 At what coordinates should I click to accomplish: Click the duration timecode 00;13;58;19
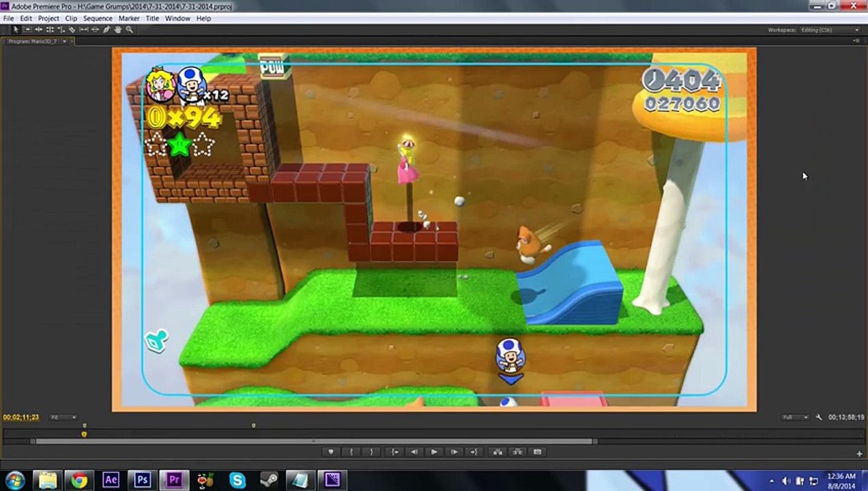point(846,417)
